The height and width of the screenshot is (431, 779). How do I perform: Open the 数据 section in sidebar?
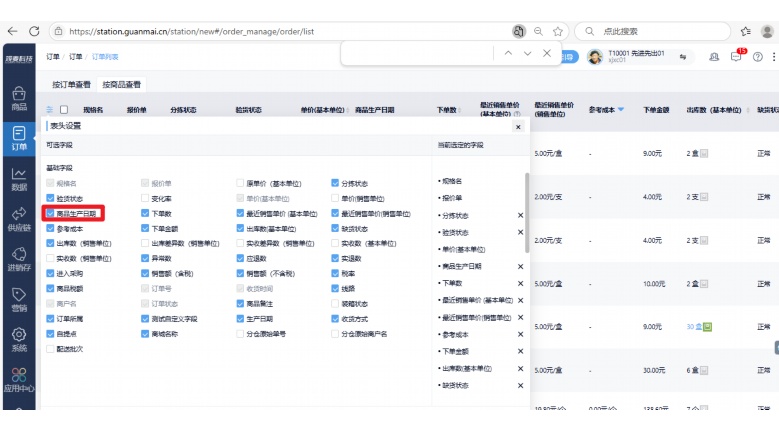(19, 179)
